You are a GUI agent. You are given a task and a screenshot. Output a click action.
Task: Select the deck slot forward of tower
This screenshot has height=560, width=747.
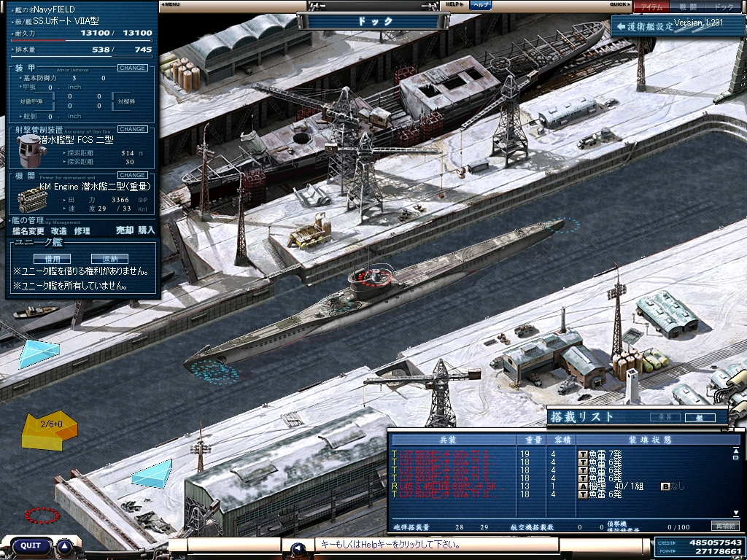click(x=341, y=306)
